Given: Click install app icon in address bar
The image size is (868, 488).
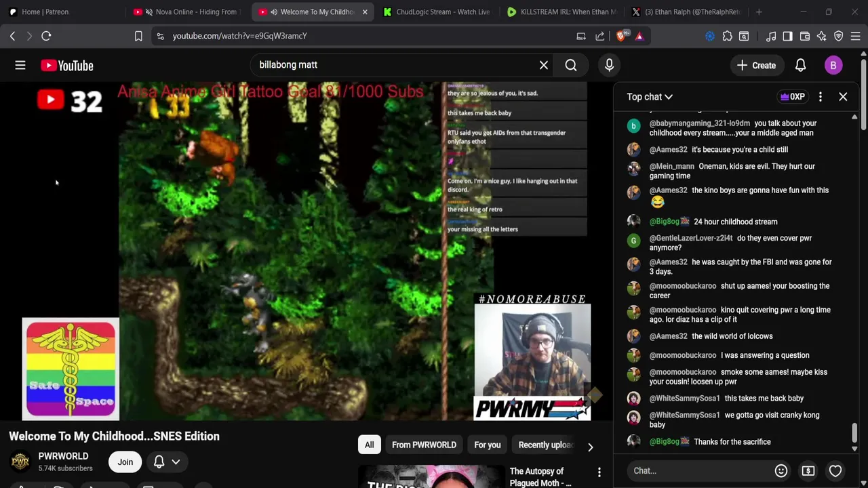Looking at the screenshot, I should pos(581,36).
